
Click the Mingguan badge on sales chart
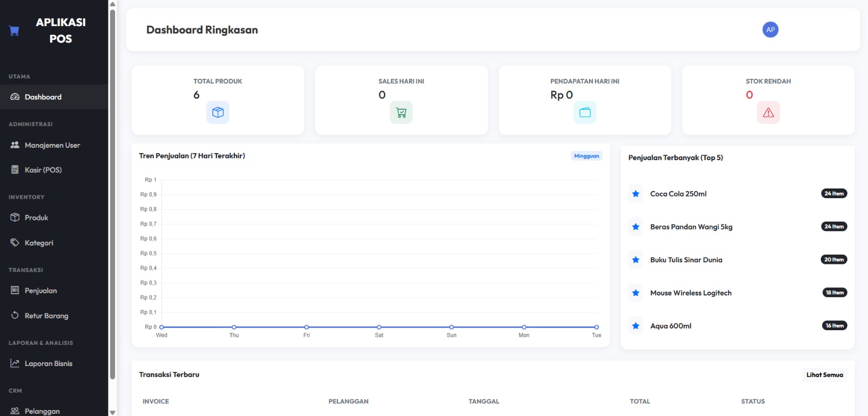(x=586, y=156)
